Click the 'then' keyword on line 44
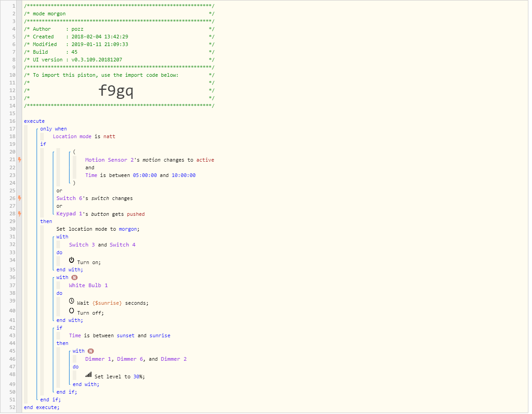 pos(62,343)
